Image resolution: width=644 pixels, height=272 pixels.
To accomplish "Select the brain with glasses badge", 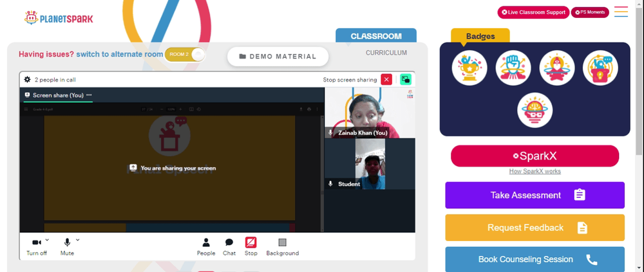I will tap(535, 110).
